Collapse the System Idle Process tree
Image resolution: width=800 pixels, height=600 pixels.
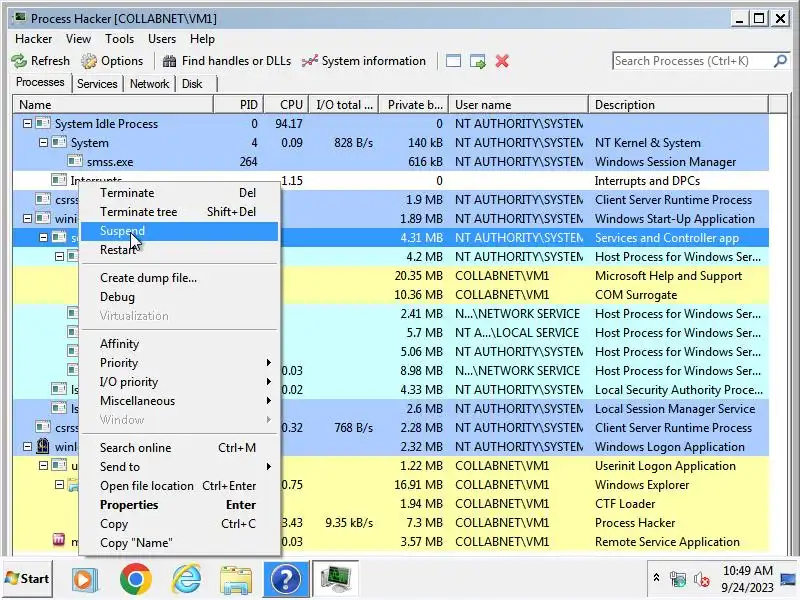pos(28,123)
